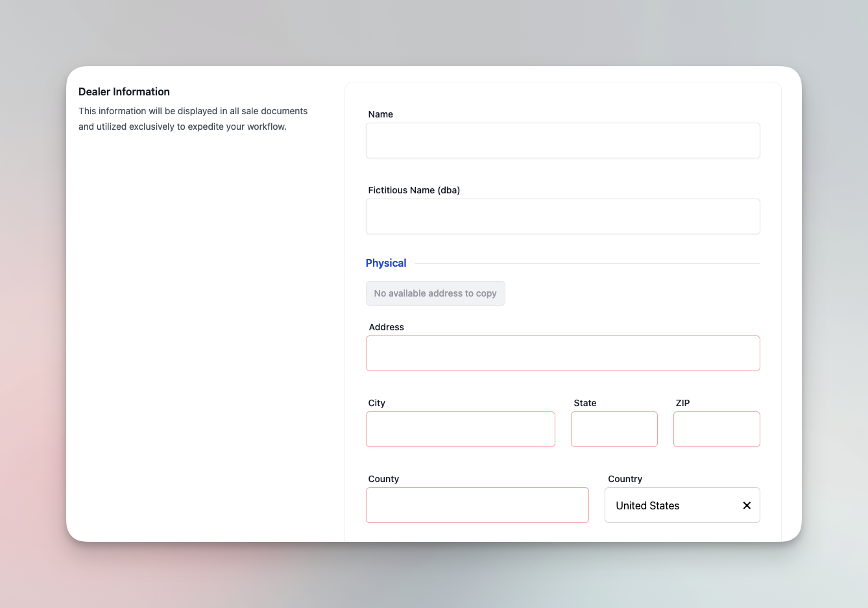Click the 'No available address to copy' button
Screen dimensions: 868x608
pyautogui.click(x=435, y=293)
